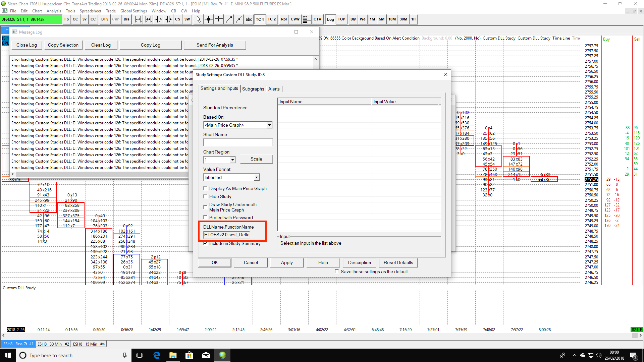This screenshot has width=644, height=362.
Task: Select the abc text drawing tool
Action: [x=249, y=19]
